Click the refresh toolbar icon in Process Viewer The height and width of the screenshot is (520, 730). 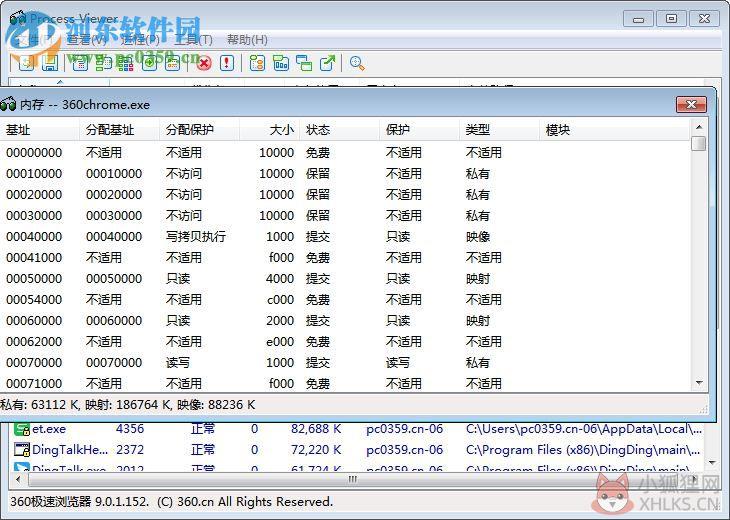pos(27,63)
